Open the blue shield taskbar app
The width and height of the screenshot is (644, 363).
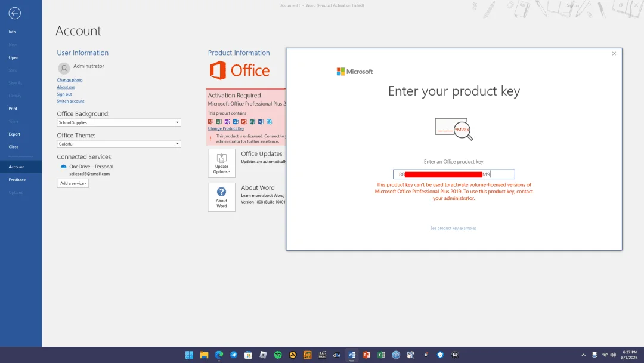pos(440,355)
